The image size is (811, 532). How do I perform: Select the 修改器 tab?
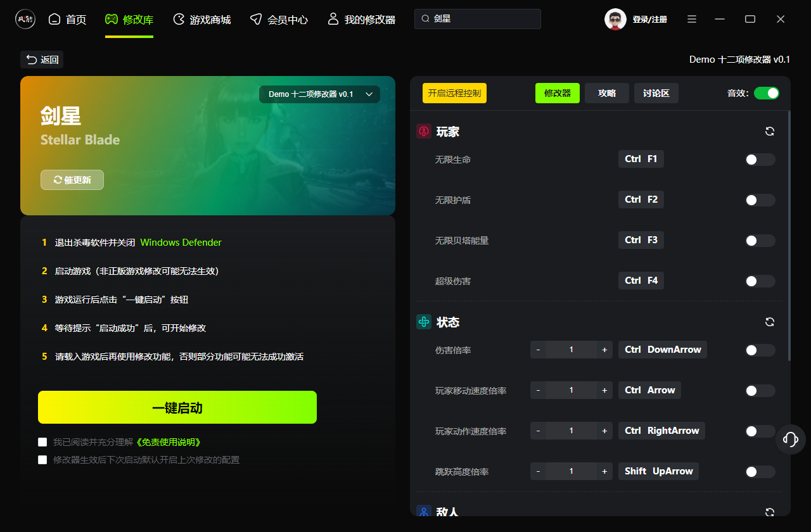[x=558, y=93]
